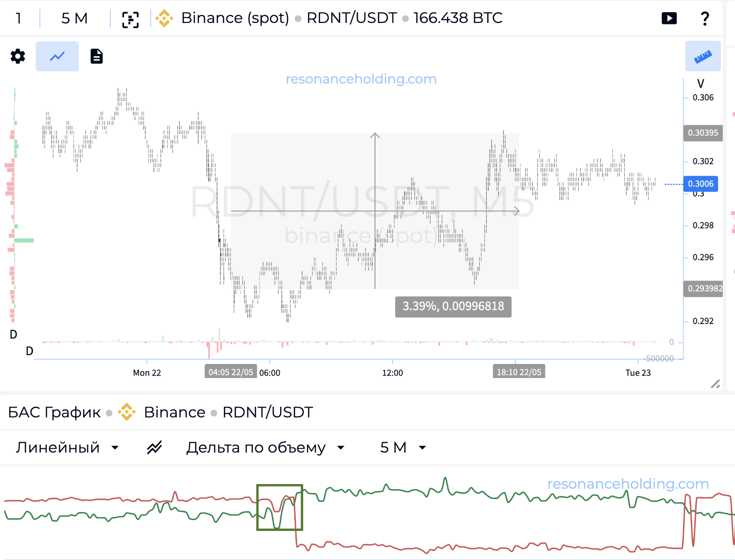Toggle the ruler measurement tool
This screenshot has height=560, width=735.
pos(703,56)
